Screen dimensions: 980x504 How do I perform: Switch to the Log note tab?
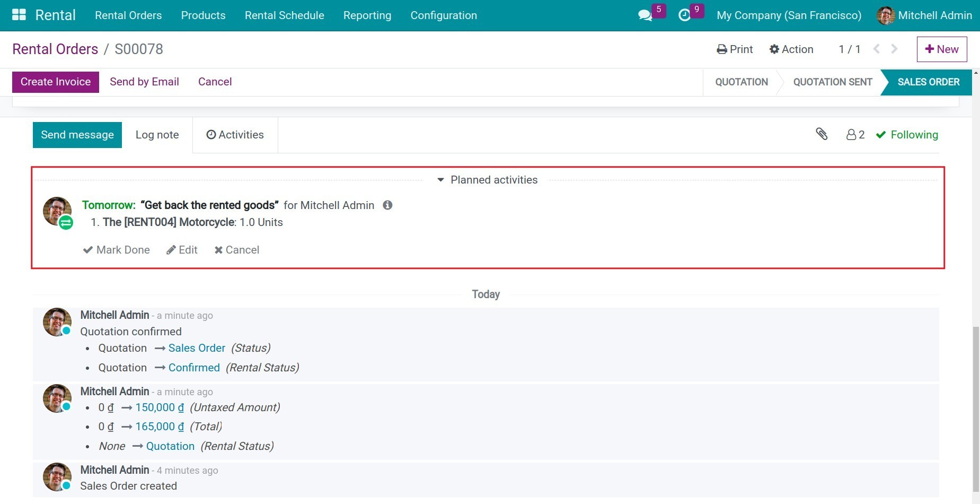157,135
